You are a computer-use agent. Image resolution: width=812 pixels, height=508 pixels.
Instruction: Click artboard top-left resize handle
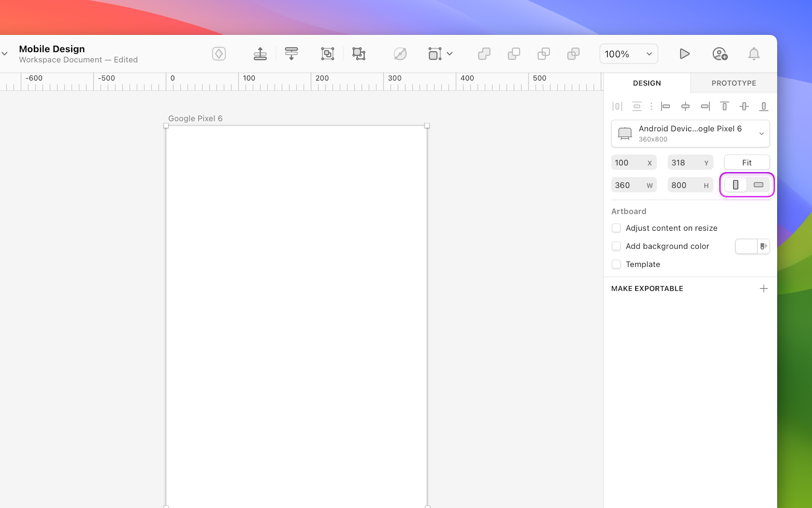[166, 126]
